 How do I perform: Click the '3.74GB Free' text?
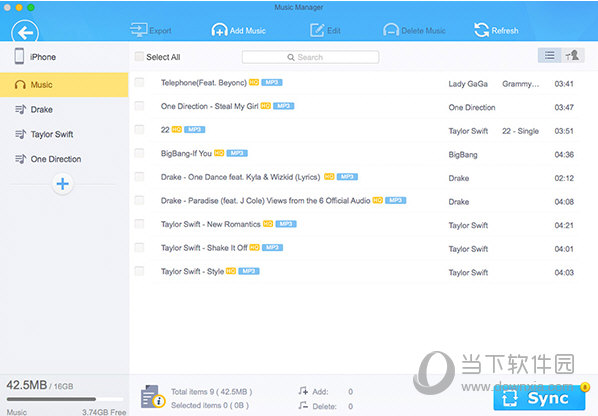tap(104, 412)
